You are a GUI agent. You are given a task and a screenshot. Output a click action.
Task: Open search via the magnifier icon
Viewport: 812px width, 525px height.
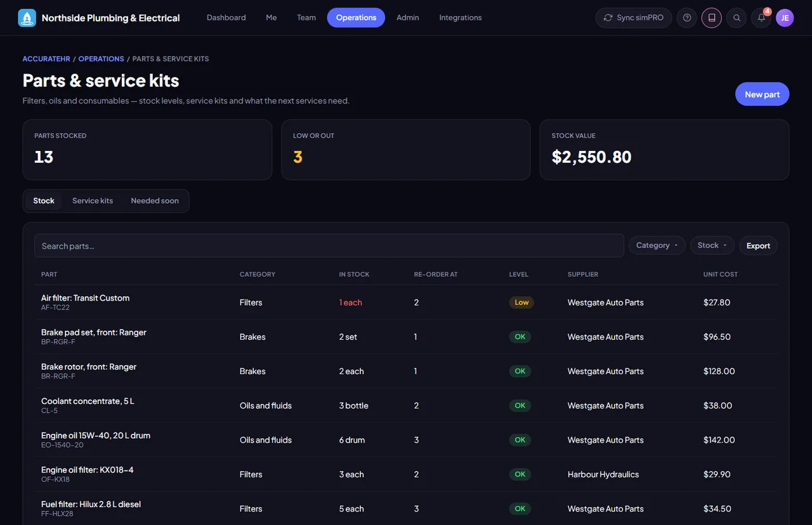[737, 18]
